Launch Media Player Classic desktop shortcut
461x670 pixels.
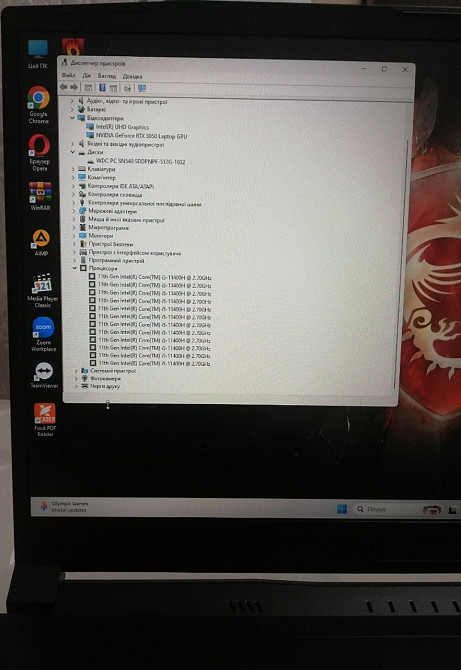[42, 290]
